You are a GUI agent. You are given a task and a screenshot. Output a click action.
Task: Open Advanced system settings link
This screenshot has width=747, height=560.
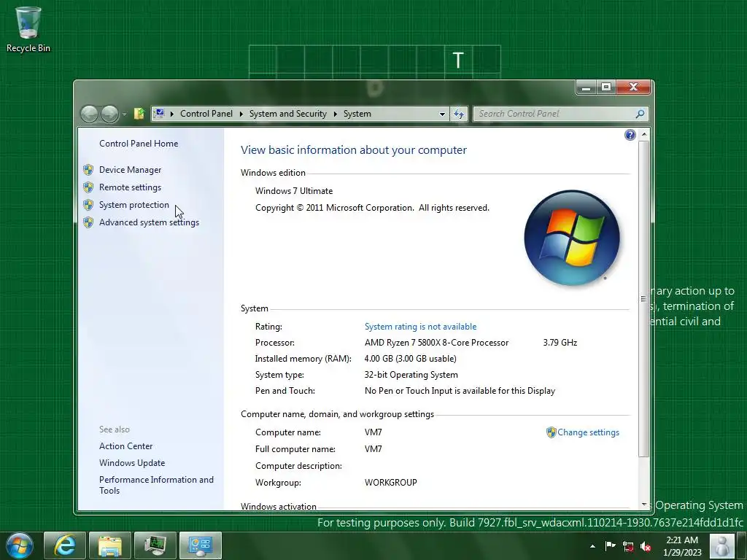149,222
